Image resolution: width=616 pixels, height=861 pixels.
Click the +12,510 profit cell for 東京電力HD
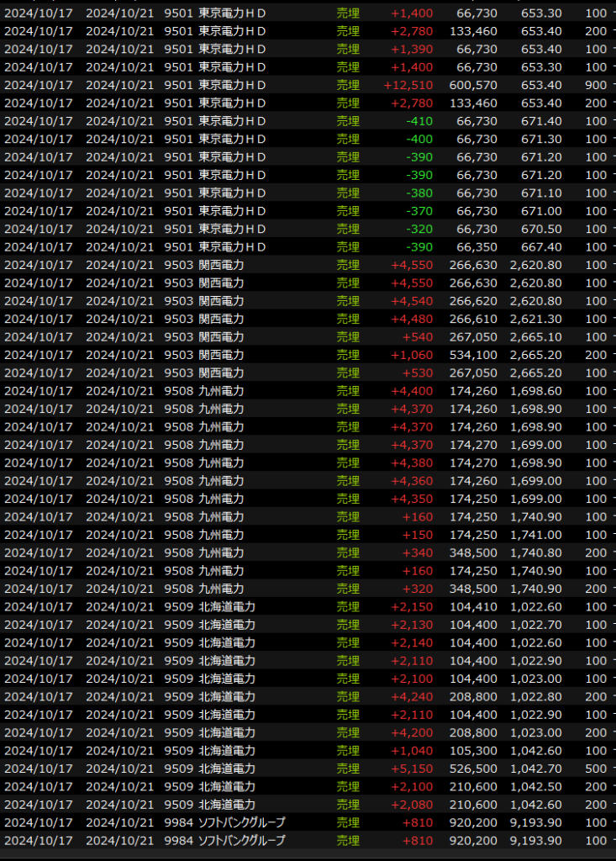tap(408, 85)
